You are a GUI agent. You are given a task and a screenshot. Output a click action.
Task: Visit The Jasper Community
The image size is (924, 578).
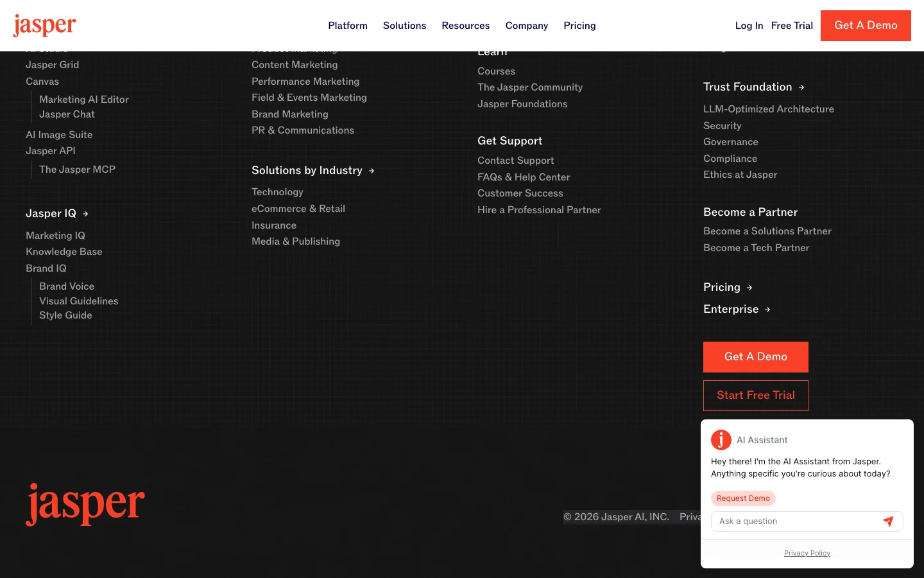(x=530, y=87)
